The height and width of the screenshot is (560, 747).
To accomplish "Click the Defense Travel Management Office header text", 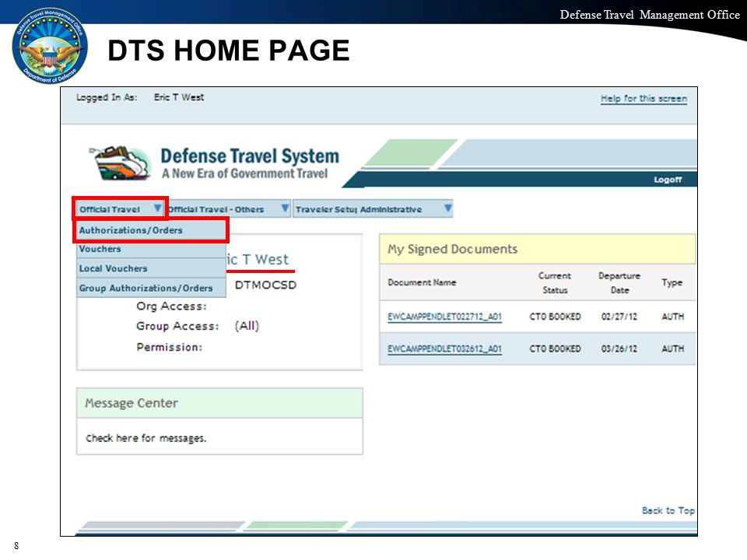I will (x=650, y=15).
